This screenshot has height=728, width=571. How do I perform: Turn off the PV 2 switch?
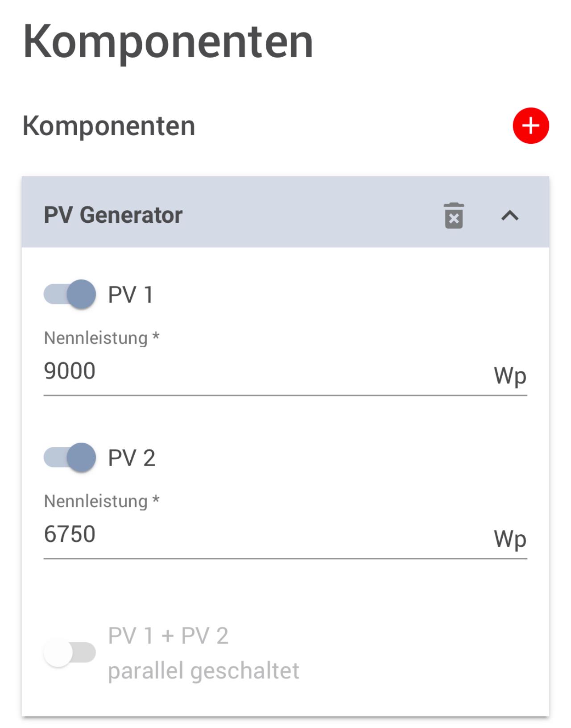click(70, 458)
